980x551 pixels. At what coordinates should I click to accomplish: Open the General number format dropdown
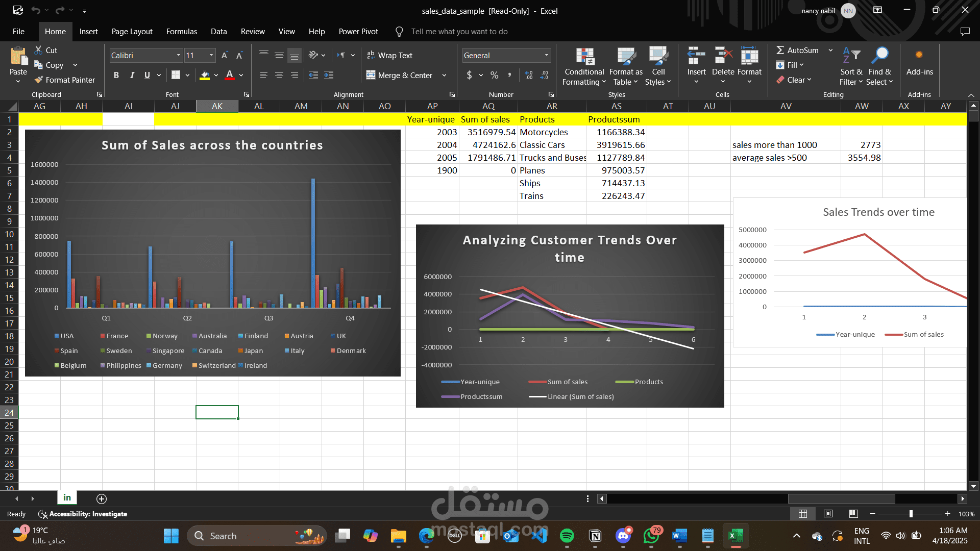pyautogui.click(x=546, y=55)
